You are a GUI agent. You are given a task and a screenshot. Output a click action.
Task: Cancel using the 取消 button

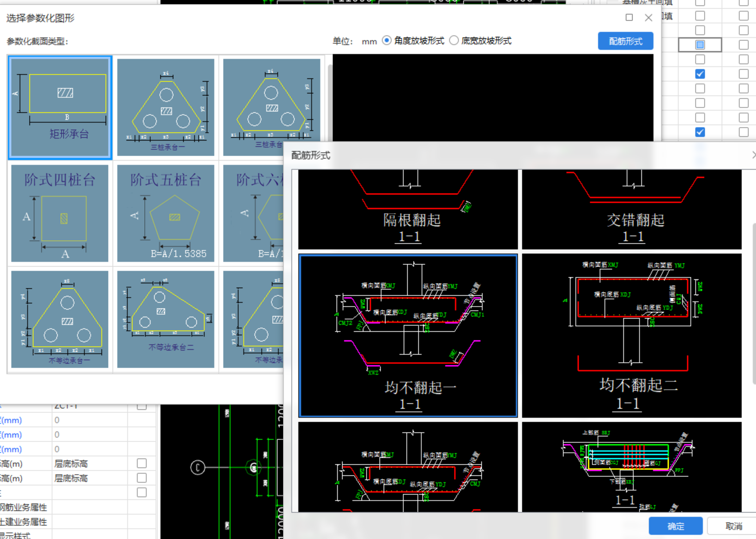pos(733,526)
